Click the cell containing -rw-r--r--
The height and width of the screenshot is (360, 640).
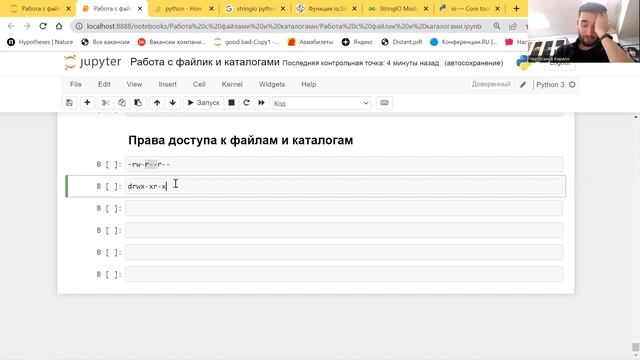point(344,164)
